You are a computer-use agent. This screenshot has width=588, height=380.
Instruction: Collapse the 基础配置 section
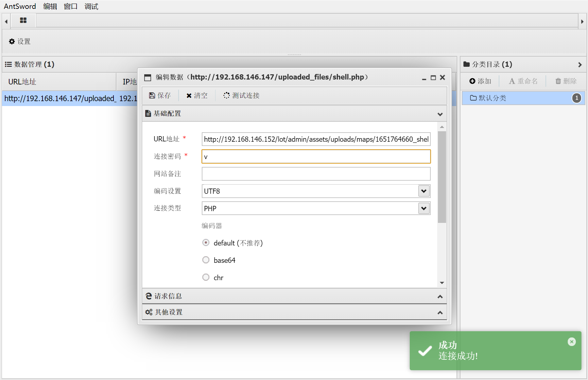tap(440, 114)
